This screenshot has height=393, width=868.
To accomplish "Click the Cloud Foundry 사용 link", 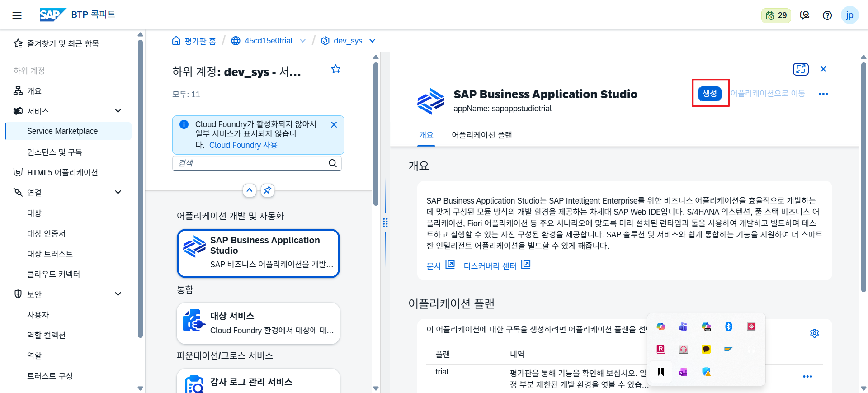I will tap(243, 145).
